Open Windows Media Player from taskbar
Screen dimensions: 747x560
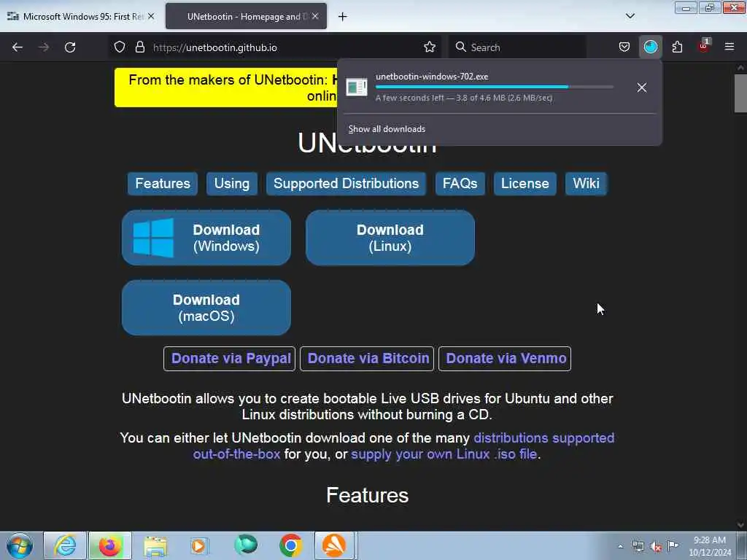[200, 545]
